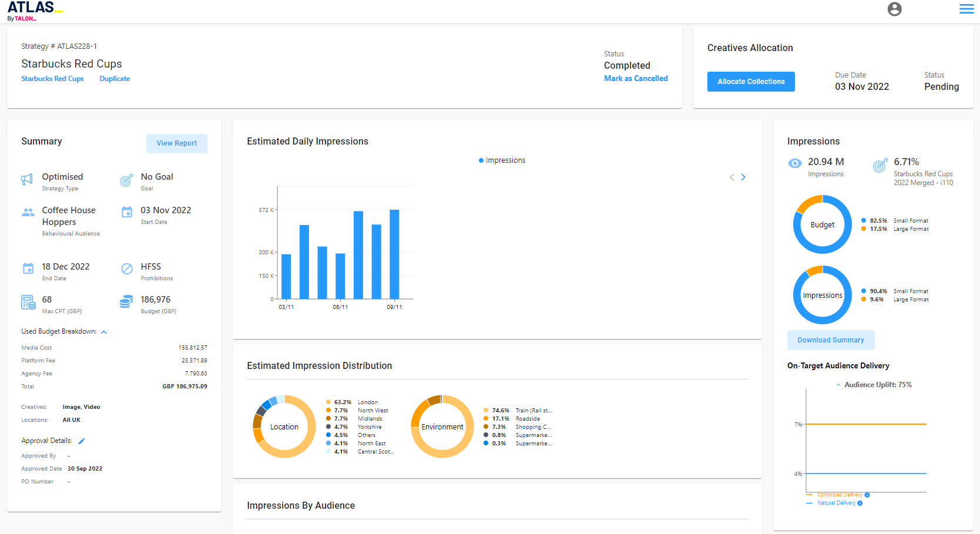Viewport: 980px width, 534px height.
Task: Open the hamburger menu icon
Action: (966, 9)
